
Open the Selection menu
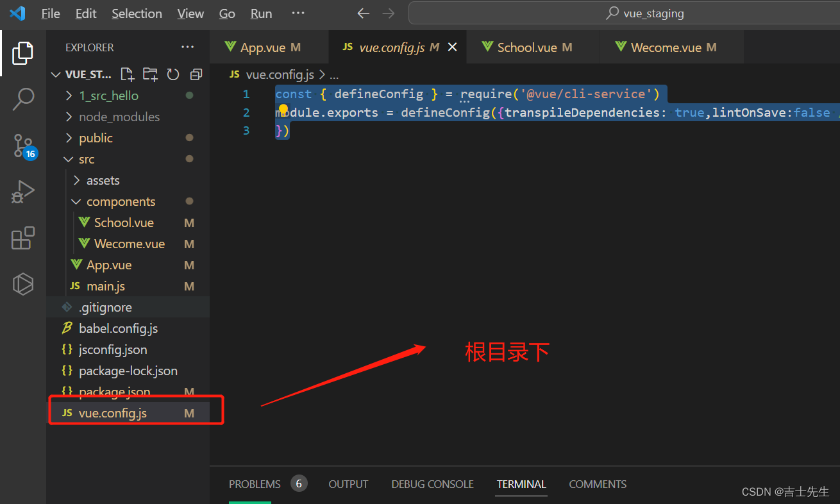click(137, 13)
